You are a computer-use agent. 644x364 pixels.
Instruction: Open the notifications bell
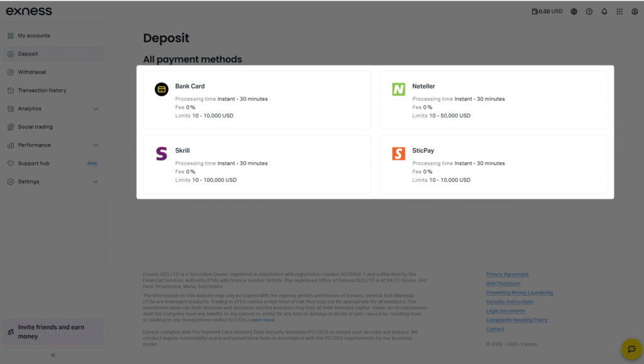tap(604, 11)
